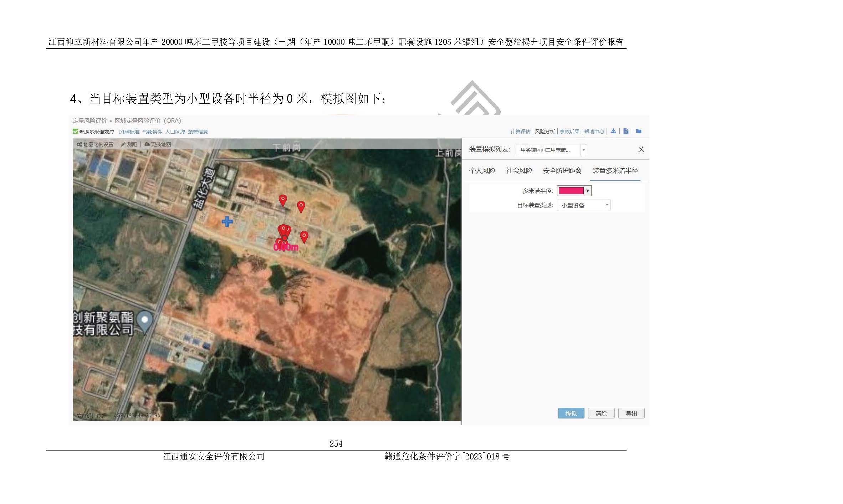This screenshot has height=504, width=843.
Task: Click the document file icon in toolbar
Action: pos(626,131)
